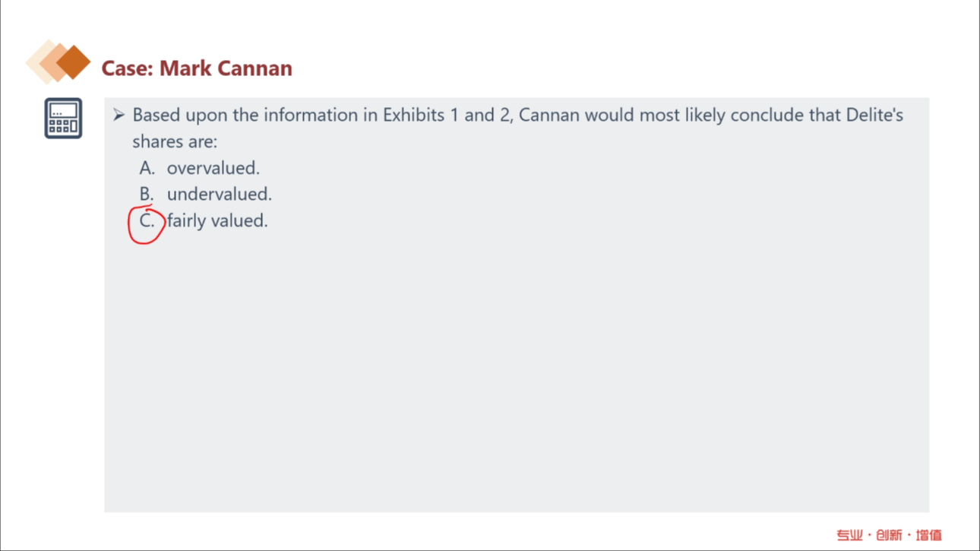
Task: Click the word "Based" starting the question
Action: pyautogui.click(x=156, y=116)
